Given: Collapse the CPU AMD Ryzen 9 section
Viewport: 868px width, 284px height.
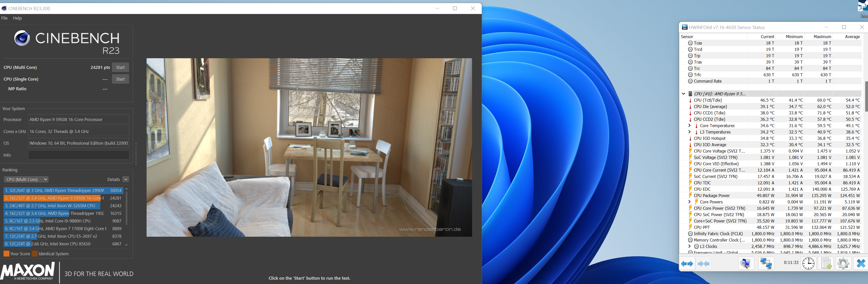Looking at the screenshot, I should pyautogui.click(x=683, y=94).
